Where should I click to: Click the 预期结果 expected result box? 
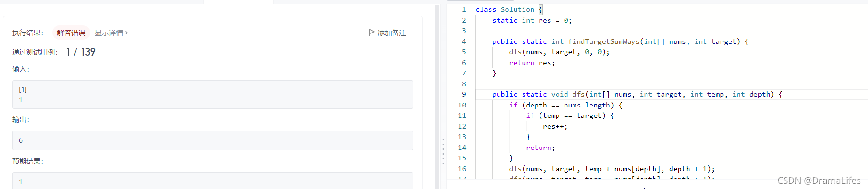213,181
